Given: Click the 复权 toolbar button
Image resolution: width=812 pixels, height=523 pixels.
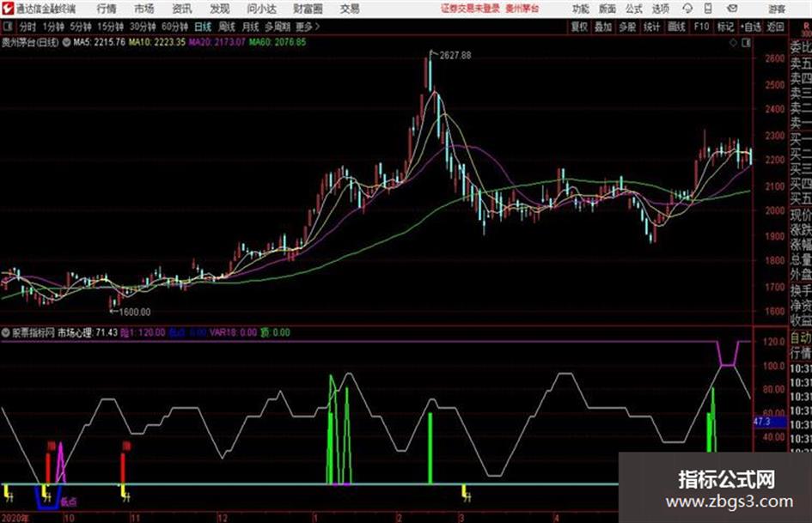Looking at the screenshot, I should point(579,27).
